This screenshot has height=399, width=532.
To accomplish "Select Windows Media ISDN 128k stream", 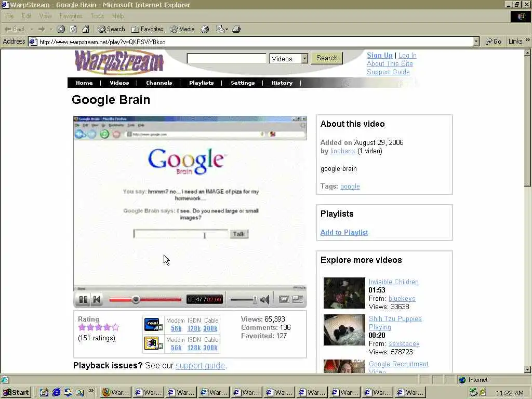I will point(194,348).
